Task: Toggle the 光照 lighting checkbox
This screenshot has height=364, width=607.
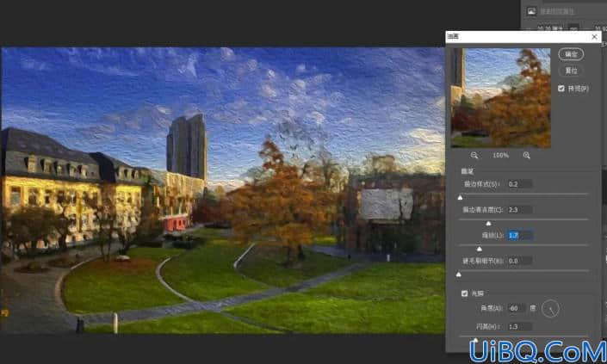Action: click(x=465, y=293)
